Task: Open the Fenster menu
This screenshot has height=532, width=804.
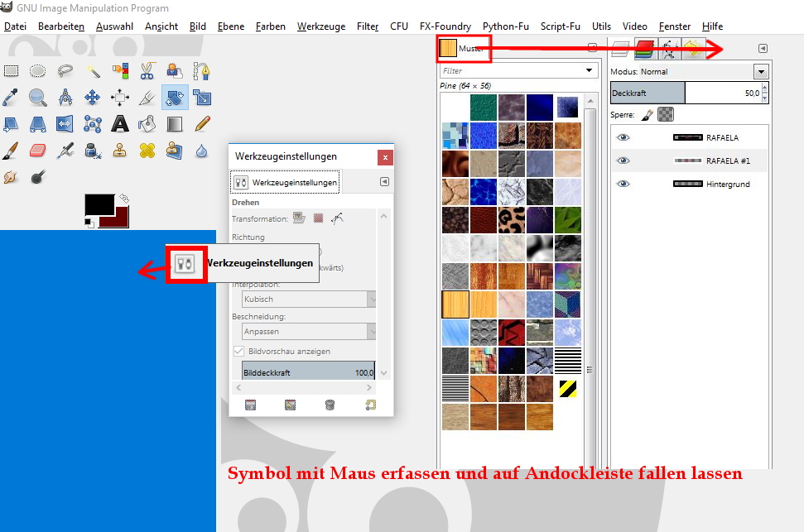Action: tap(674, 26)
